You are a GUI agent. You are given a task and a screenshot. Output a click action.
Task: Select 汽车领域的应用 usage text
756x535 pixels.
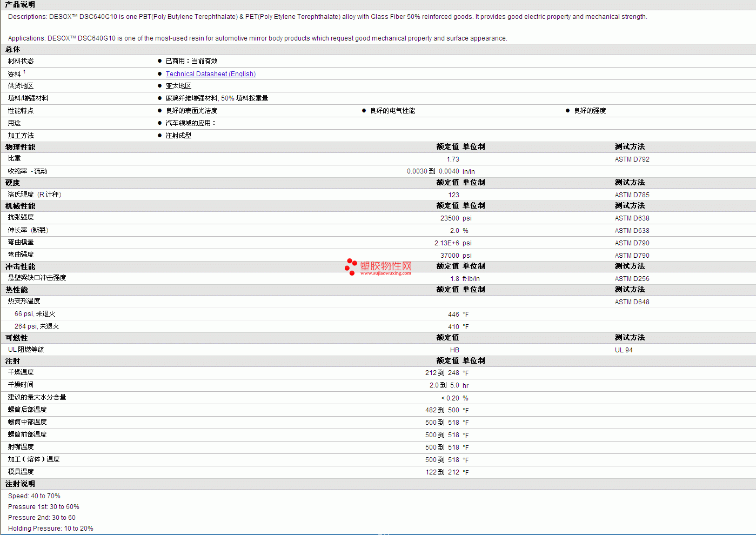pos(190,123)
